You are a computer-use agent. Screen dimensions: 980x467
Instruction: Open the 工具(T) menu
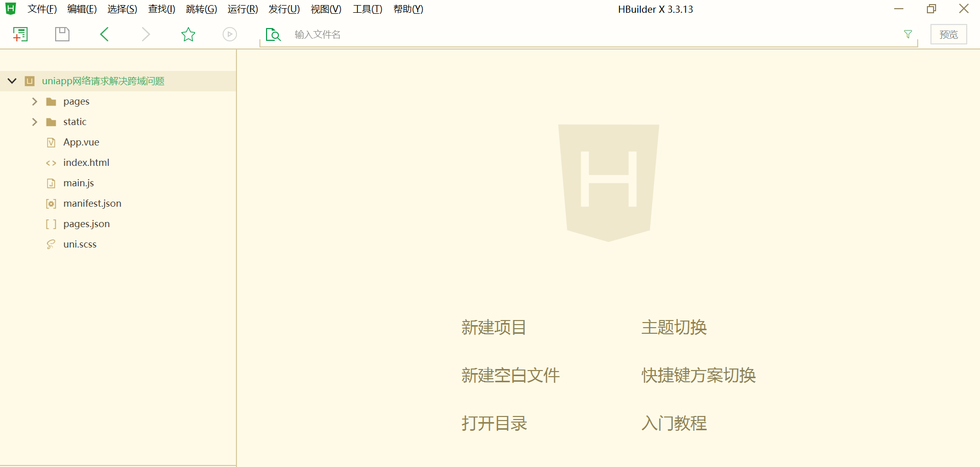[x=367, y=9]
